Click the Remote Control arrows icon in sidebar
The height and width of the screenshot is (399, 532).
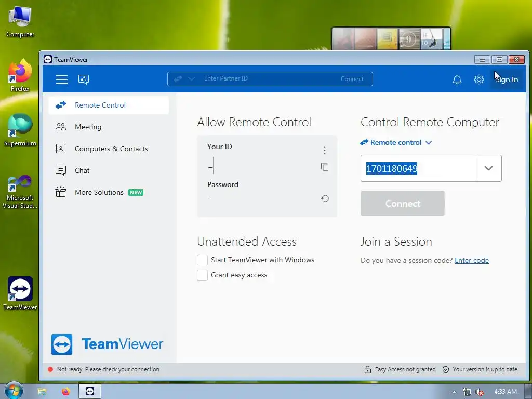tap(61, 105)
